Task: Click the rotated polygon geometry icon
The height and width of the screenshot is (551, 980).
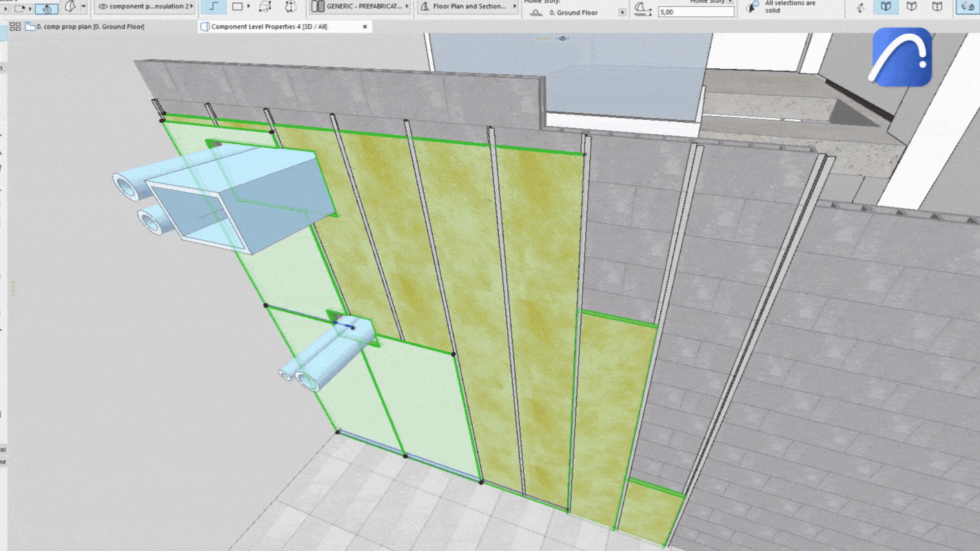Action: click(x=291, y=6)
